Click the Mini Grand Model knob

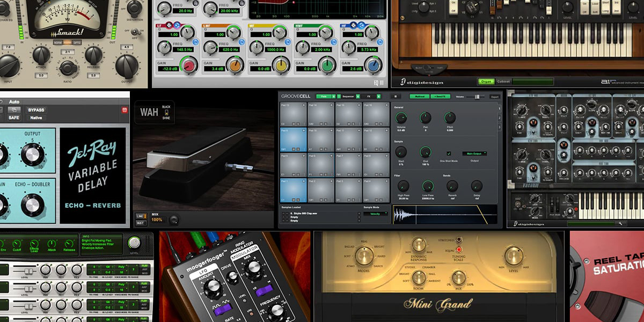364,256
